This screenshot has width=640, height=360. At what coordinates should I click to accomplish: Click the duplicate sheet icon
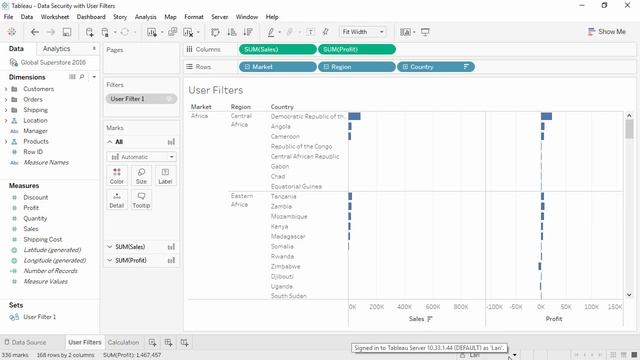pos(173,32)
